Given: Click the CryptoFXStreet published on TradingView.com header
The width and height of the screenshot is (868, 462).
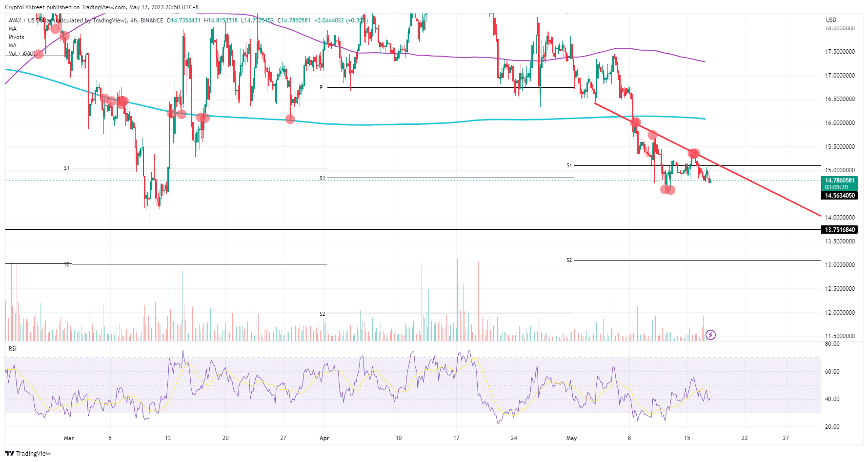Looking at the screenshot, I should (101, 7).
